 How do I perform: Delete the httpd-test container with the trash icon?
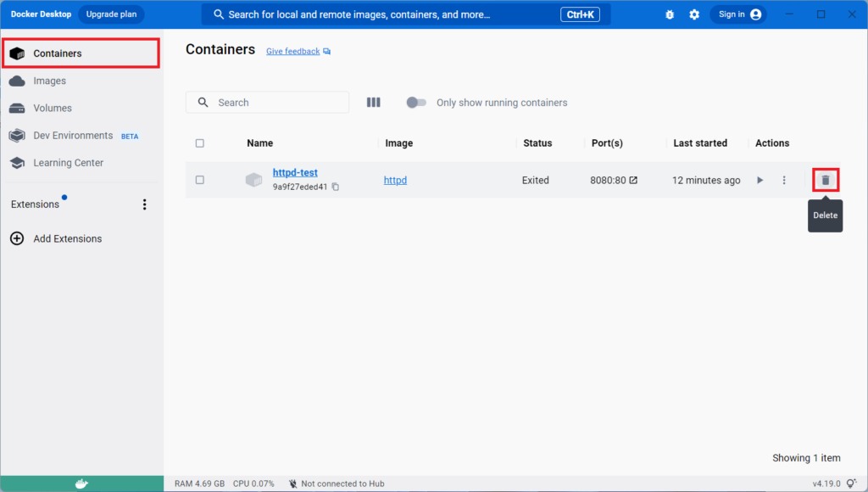pos(826,180)
